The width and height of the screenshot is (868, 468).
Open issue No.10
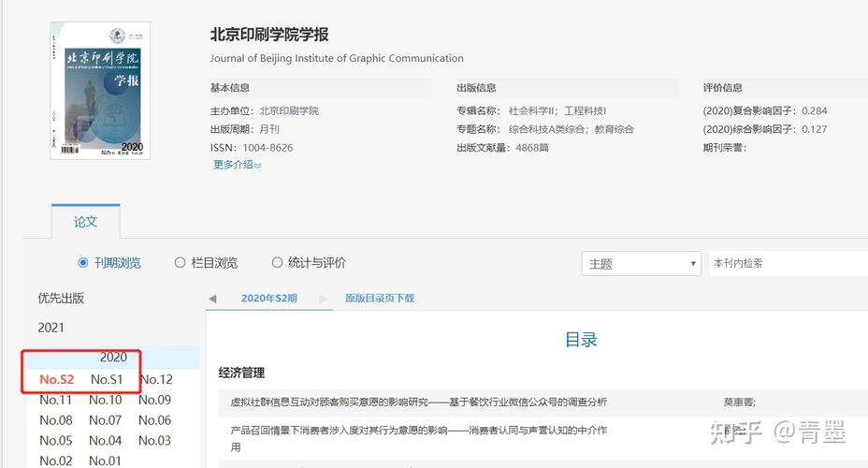tap(105, 400)
